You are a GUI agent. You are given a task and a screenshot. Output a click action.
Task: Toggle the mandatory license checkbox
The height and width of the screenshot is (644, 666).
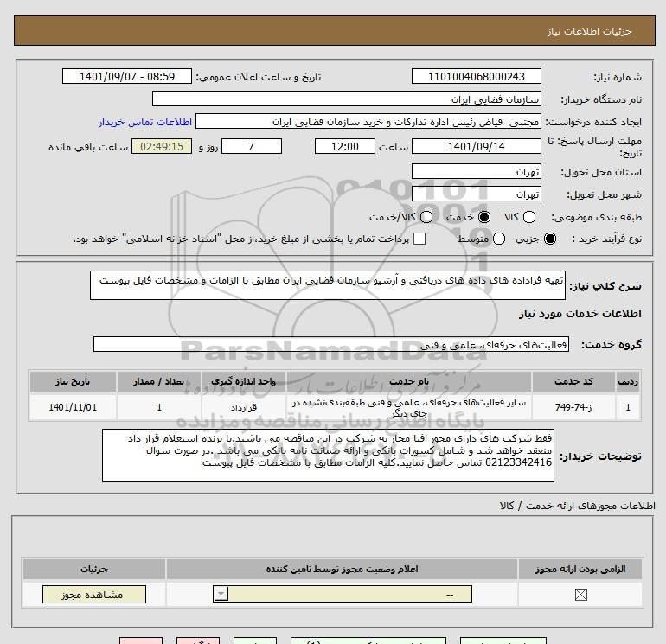click(580, 595)
